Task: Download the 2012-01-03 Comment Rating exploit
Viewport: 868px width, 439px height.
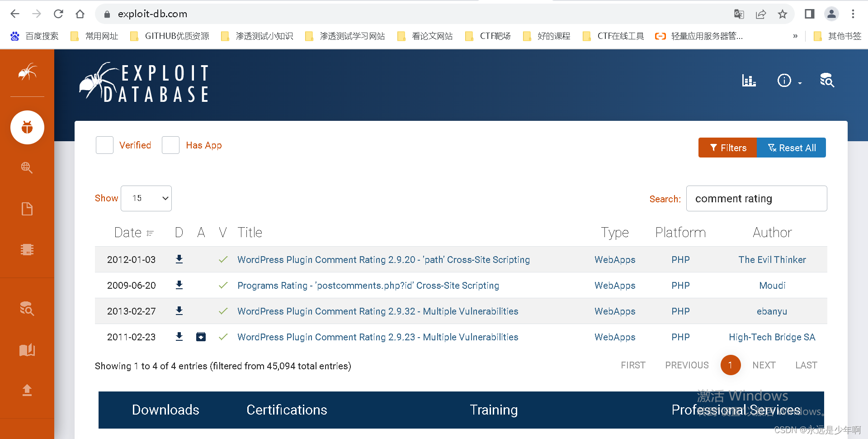Action: (179, 259)
